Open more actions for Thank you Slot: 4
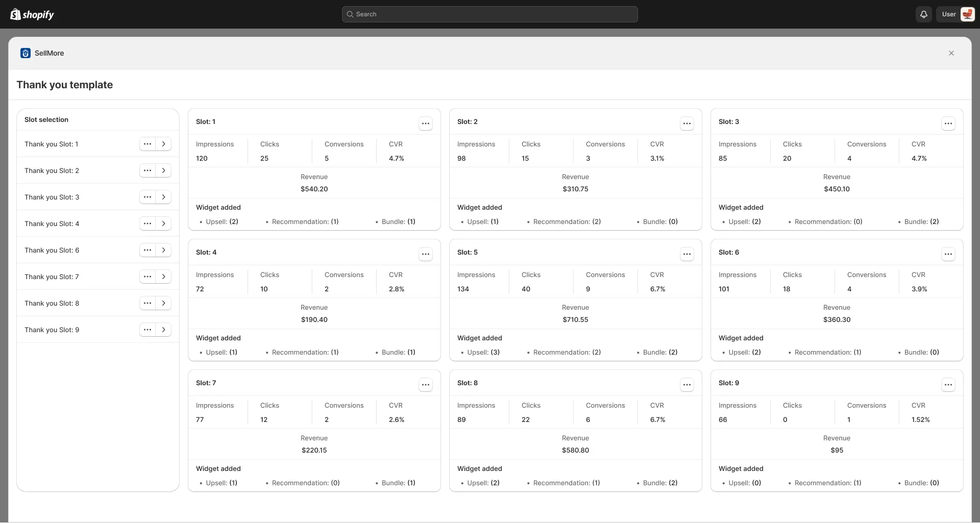This screenshot has width=980, height=523. tap(148, 223)
